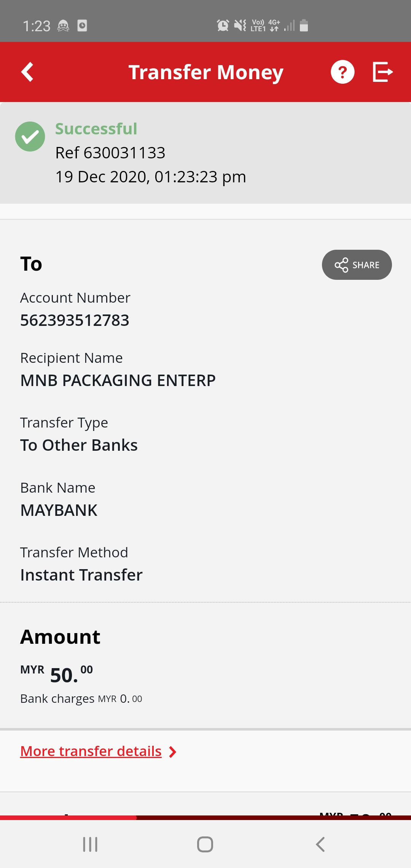Viewport: 411px width, 868px height.
Task: Expand details using the red chevron
Action: coord(172,752)
